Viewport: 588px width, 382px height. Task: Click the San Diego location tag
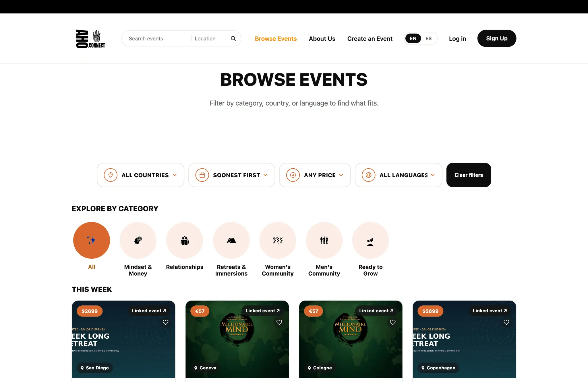click(x=95, y=368)
